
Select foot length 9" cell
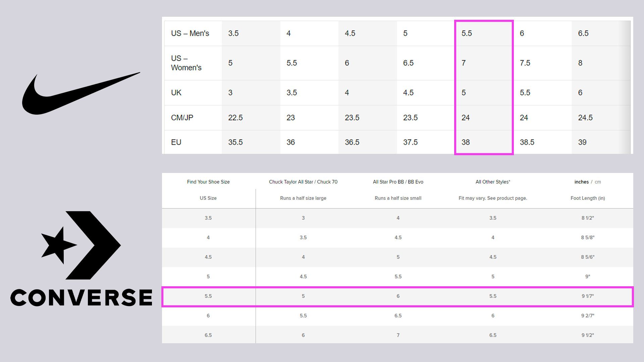(588, 277)
